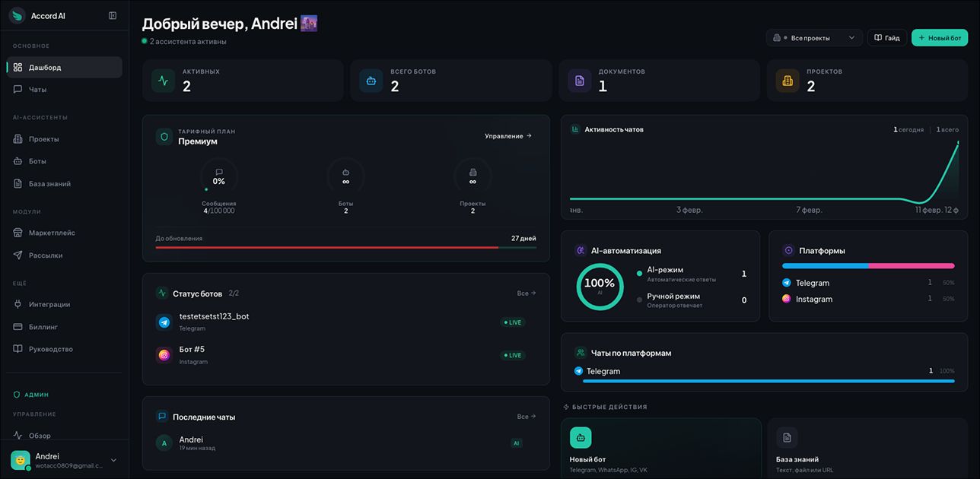Go to Боты in the sidebar

coord(64,161)
